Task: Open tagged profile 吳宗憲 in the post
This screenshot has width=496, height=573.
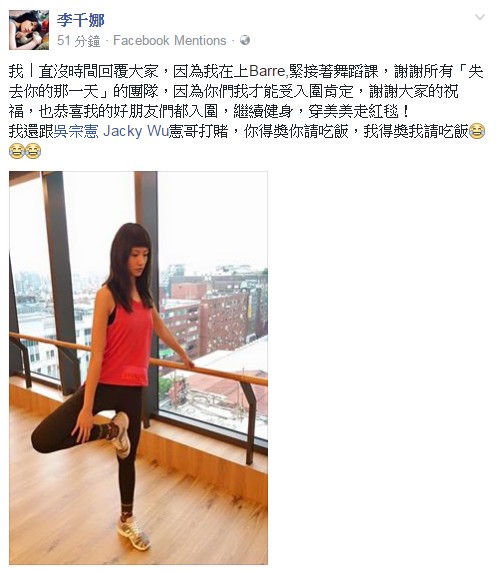Action: 76,131
